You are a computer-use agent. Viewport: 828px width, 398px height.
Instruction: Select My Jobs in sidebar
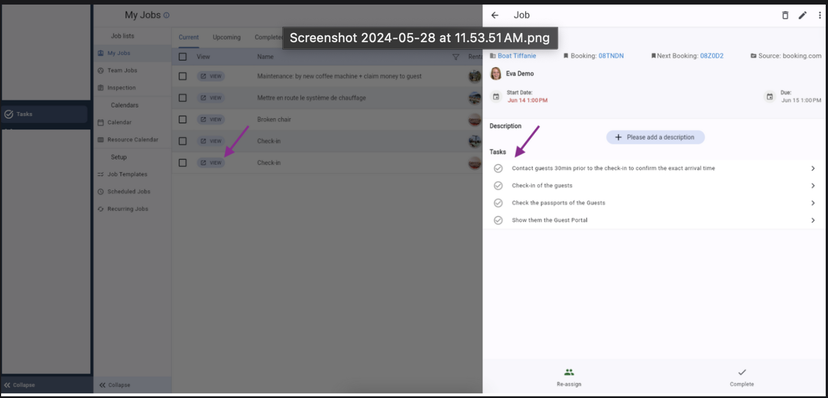[x=132, y=53]
